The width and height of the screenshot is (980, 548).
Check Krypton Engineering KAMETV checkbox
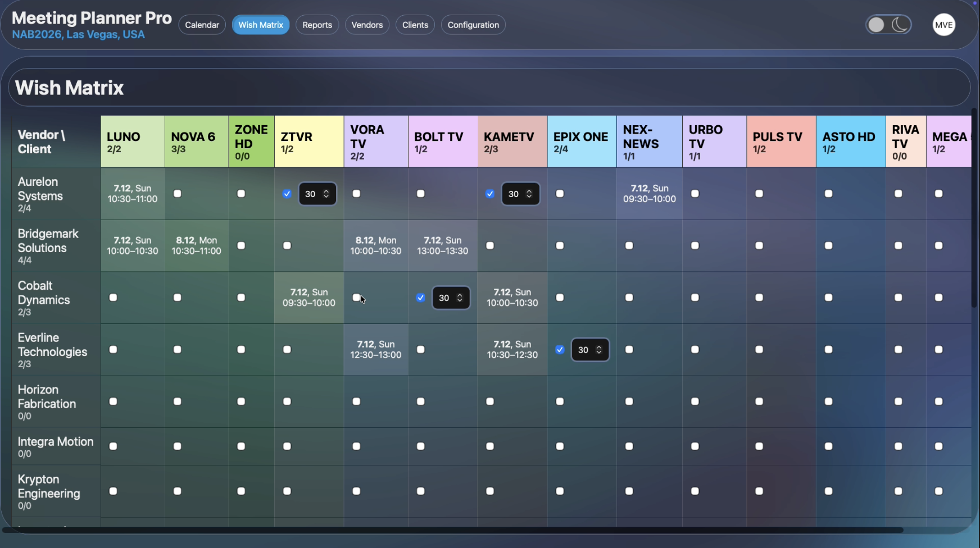(x=490, y=491)
